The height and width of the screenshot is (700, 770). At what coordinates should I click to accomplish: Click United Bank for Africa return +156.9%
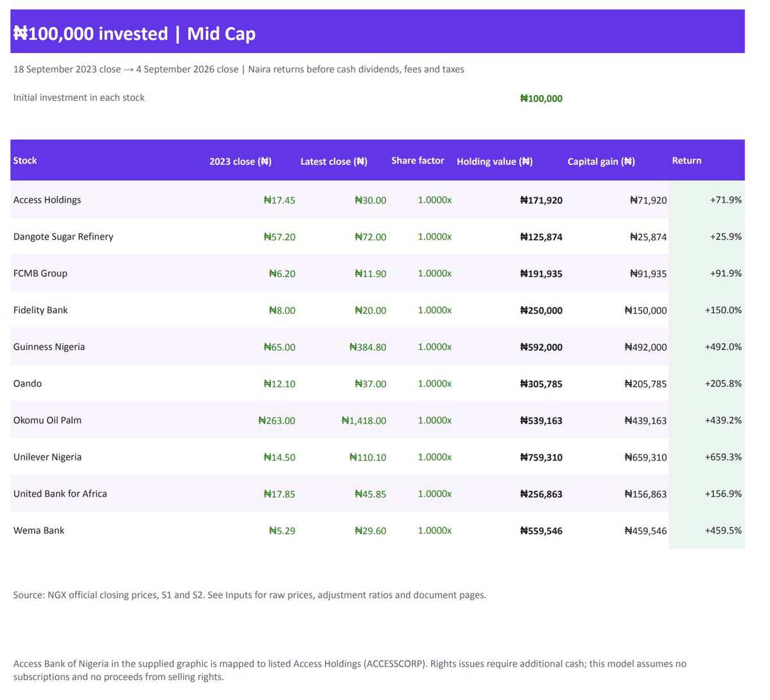723,494
